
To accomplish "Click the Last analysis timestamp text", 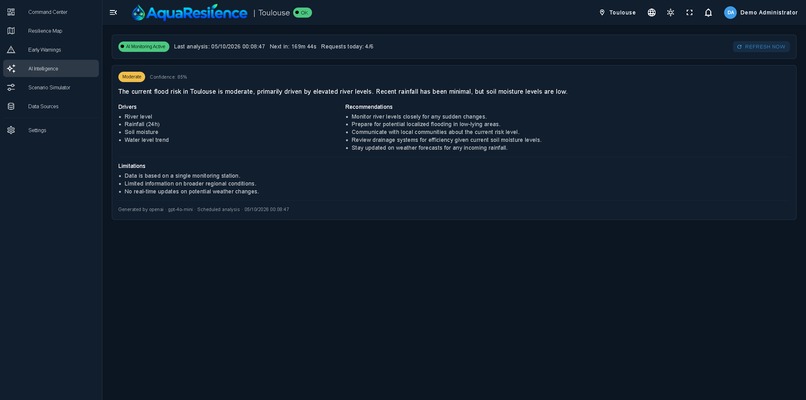I will pyautogui.click(x=219, y=47).
